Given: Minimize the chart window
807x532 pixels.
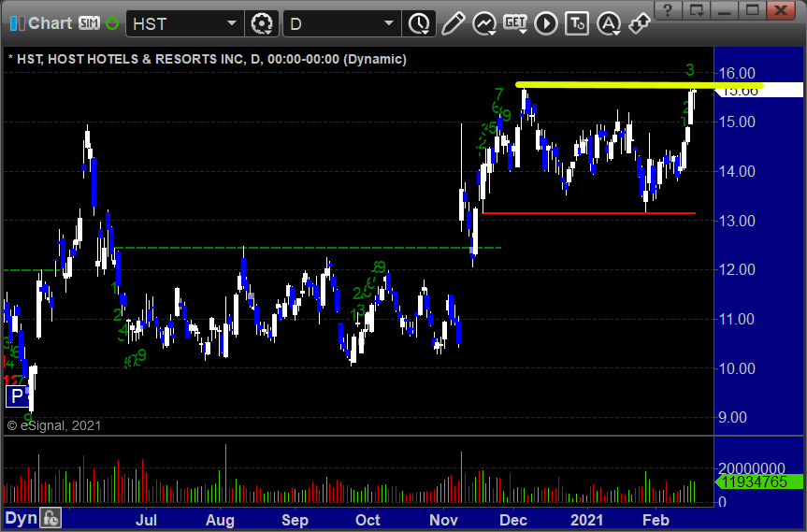Looking at the screenshot, I should tap(724, 9).
